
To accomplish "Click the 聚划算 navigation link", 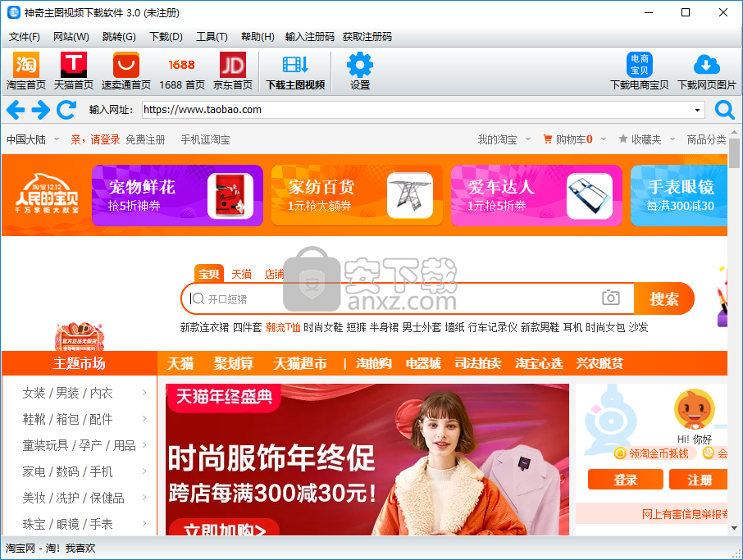I will click(x=233, y=363).
